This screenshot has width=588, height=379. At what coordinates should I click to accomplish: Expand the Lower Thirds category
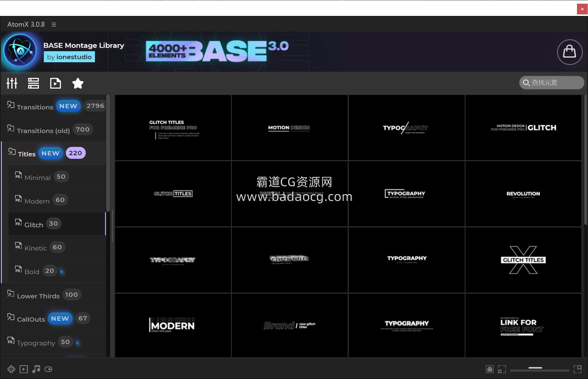(x=54, y=295)
